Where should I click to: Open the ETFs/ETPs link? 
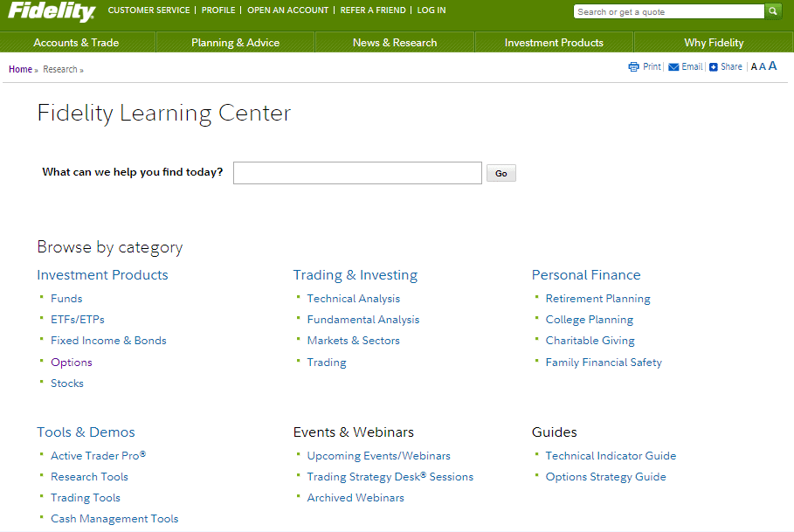pos(78,320)
